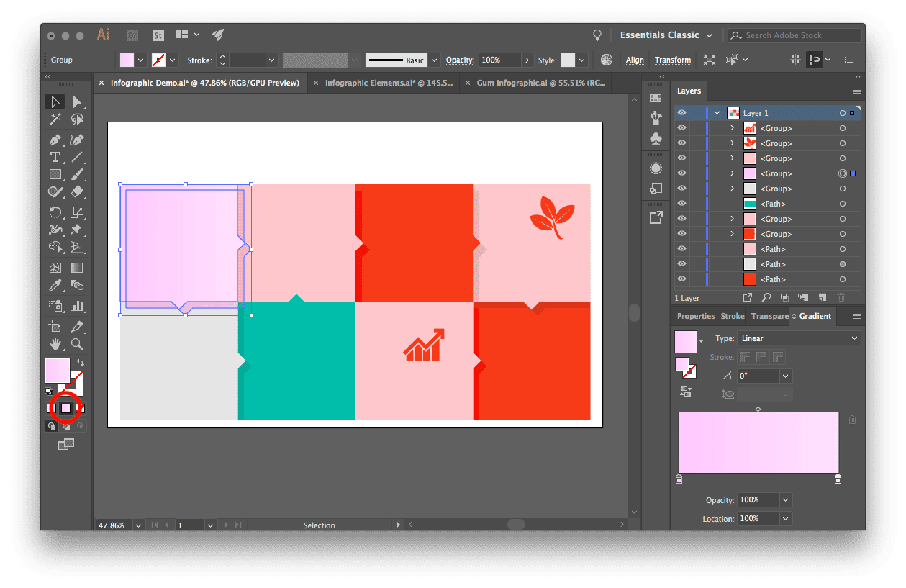Expand the leaf icon Group row
The width and height of the screenshot is (906, 588).
tap(732, 143)
